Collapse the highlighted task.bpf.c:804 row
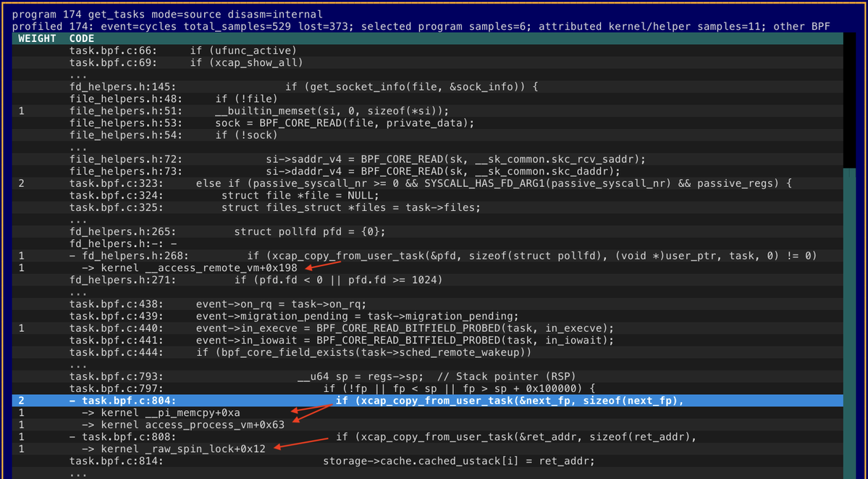 coord(72,401)
